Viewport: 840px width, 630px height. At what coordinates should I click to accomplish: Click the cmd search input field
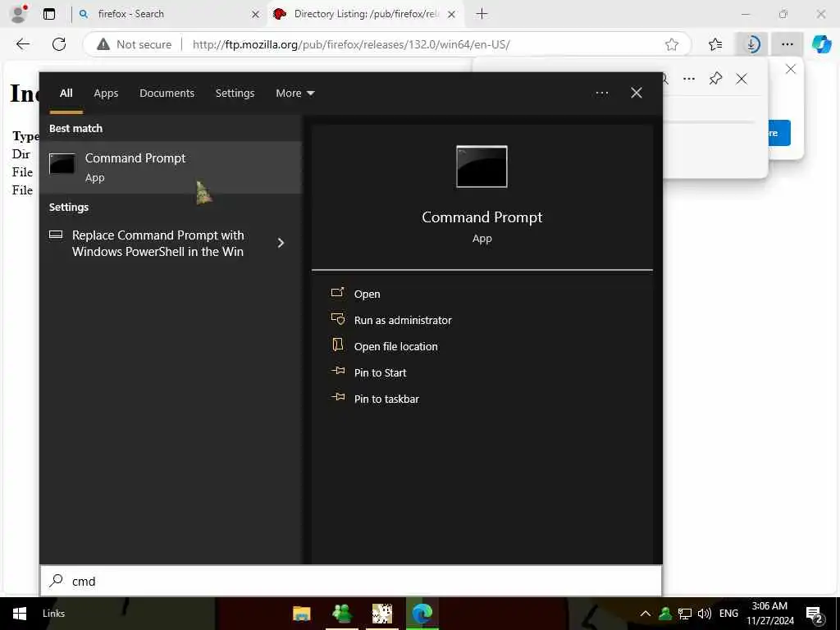click(351, 581)
